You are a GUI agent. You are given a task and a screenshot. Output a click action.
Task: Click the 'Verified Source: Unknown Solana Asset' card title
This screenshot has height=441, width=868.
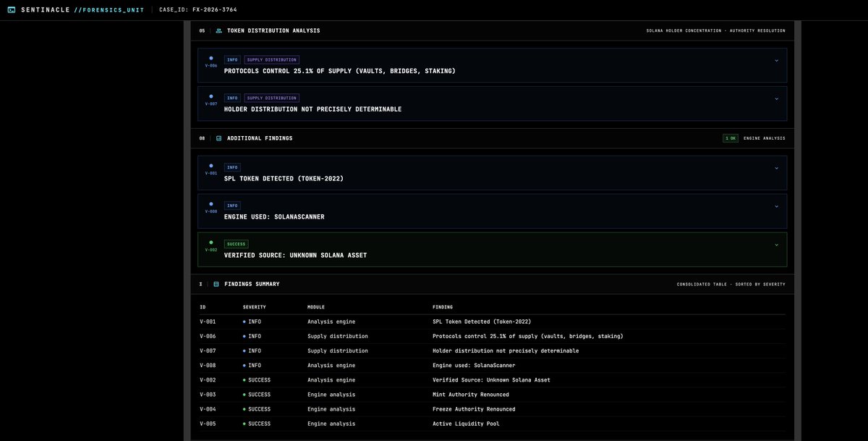click(295, 255)
